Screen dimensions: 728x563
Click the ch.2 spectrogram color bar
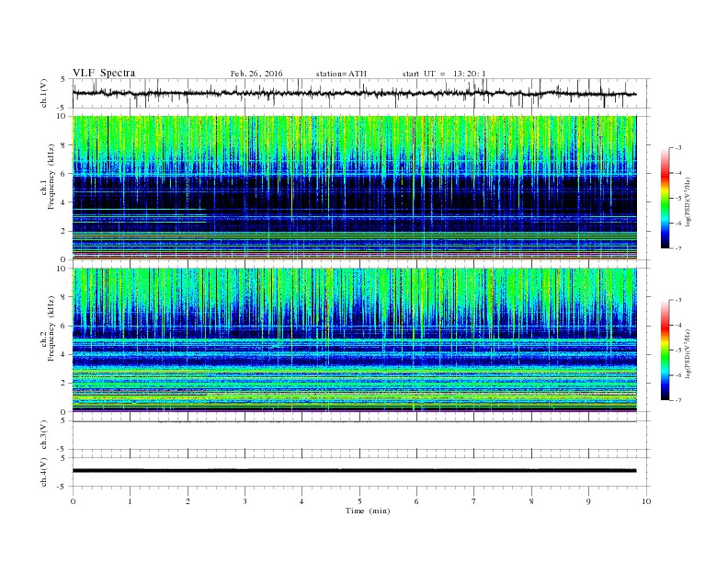pos(665,350)
